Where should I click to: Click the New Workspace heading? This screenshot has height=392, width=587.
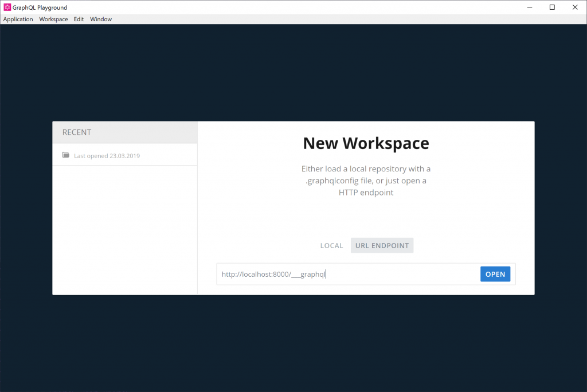tap(366, 143)
